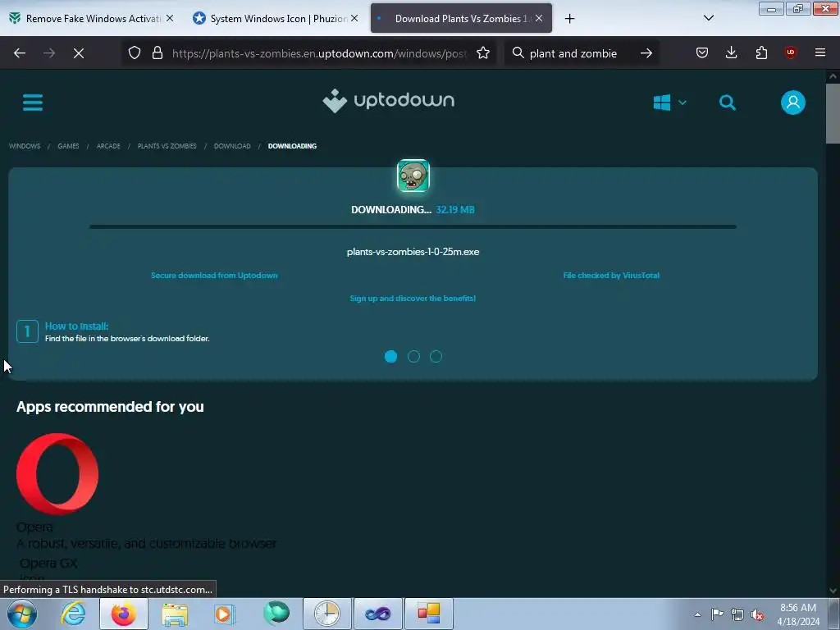
Task: Go to GAMES breadcrumb
Action: (x=69, y=146)
